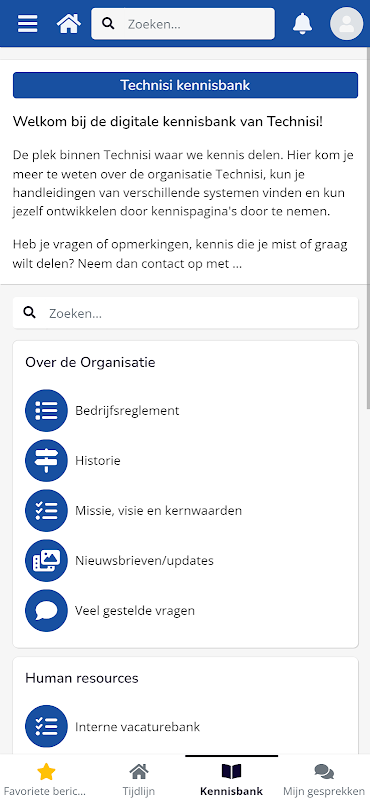
Task: Click the Nieuwsbrieven/updates images icon
Action: (x=46, y=561)
